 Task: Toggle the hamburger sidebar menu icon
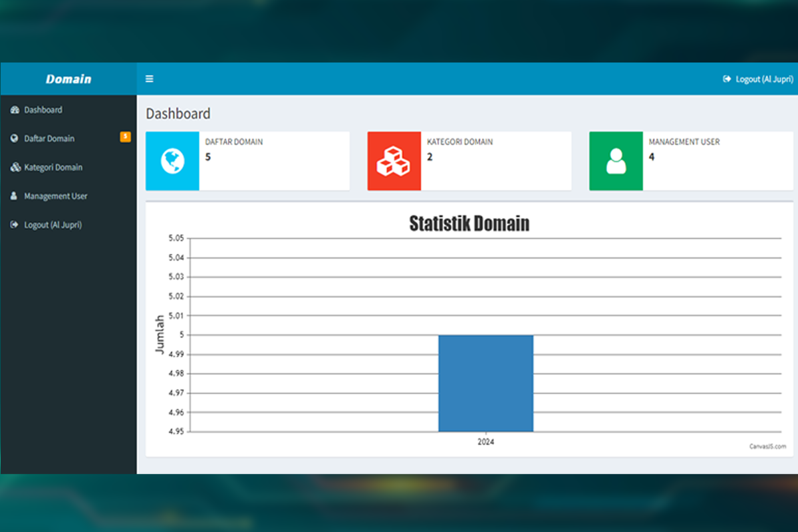pos(150,79)
